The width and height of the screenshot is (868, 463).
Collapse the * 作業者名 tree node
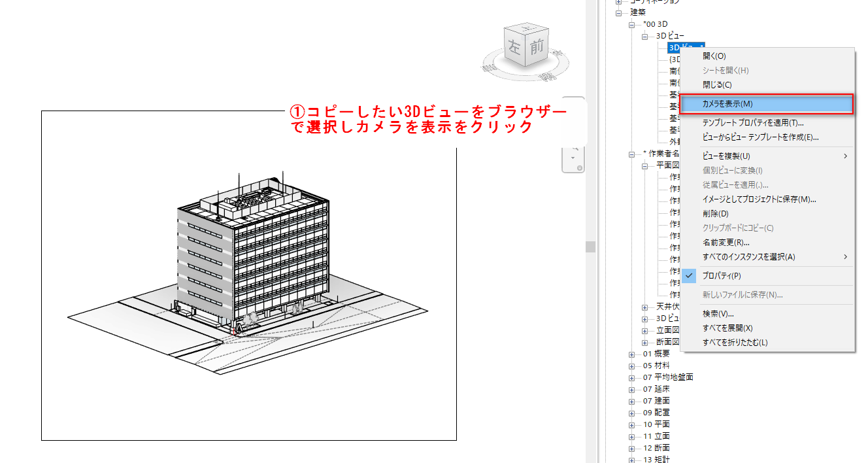click(631, 154)
